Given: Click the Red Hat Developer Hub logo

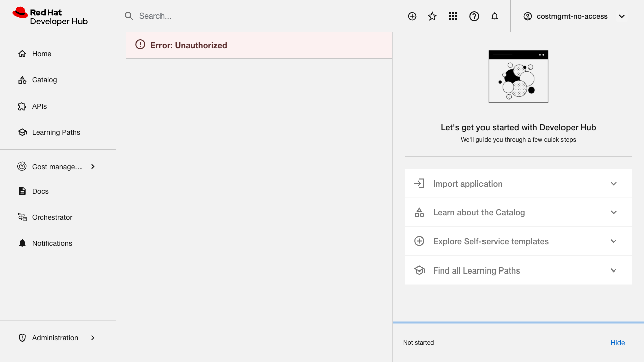Looking at the screenshot, I should pos(50,16).
